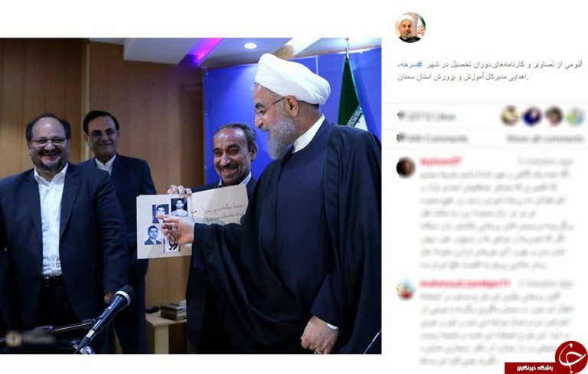Open the #سرخه hashtag link
The height and width of the screenshot is (374, 588).
[410, 65]
